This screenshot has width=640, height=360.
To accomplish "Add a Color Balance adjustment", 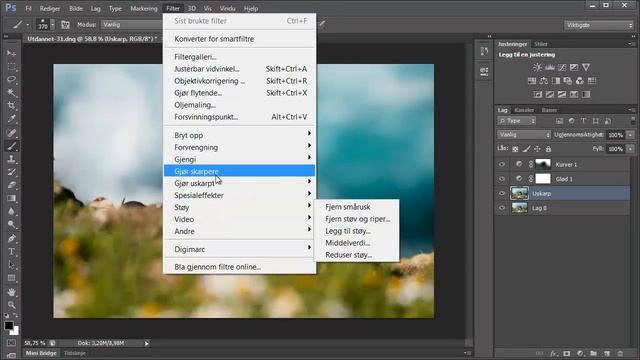I will point(544,81).
